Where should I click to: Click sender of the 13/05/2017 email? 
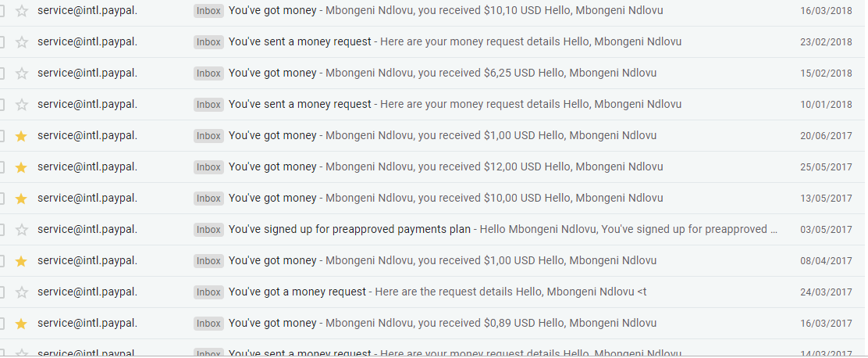click(87, 198)
